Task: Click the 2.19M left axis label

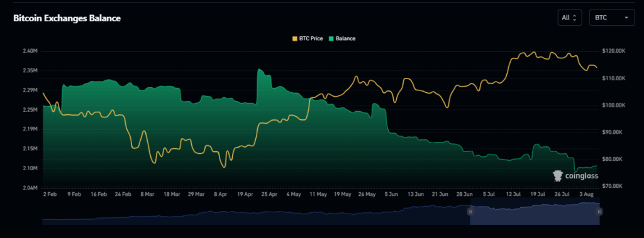Action: (30, 129)
